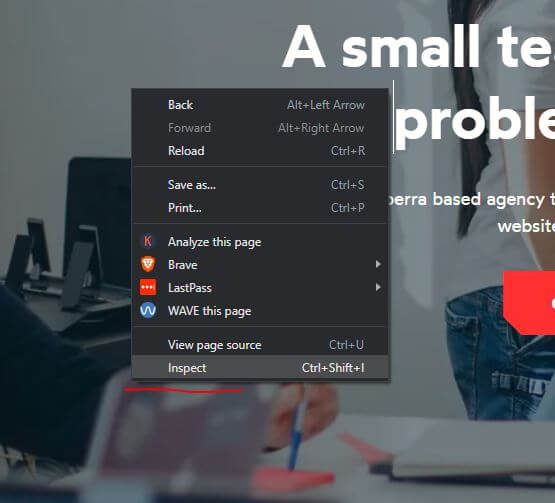Open View page source
Image resolution: width=555 pixels, height=503 pixels.
tap(261, 345)
